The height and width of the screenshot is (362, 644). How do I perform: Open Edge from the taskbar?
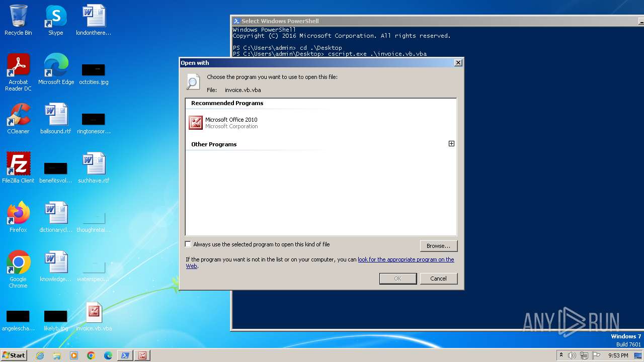(108, 355)
